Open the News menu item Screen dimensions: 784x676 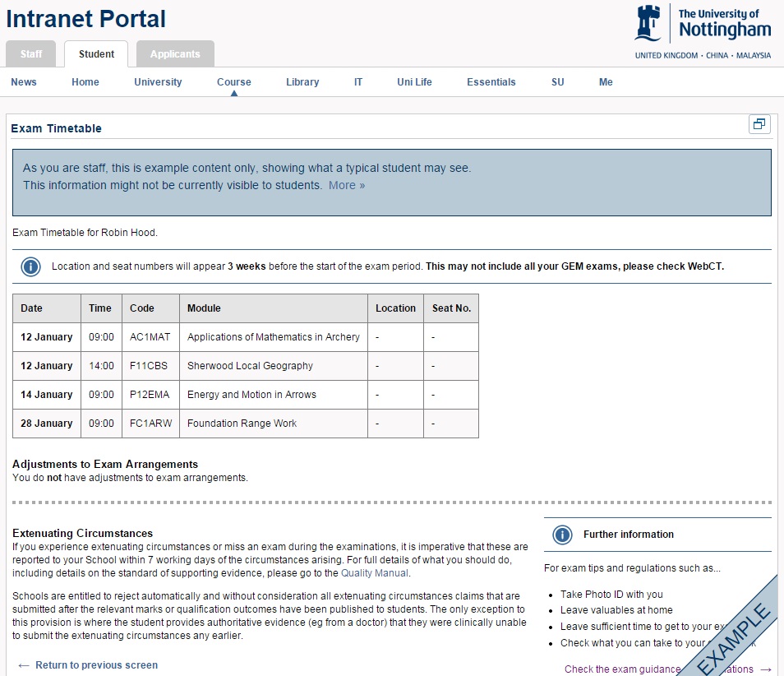[x=24, y=82]
